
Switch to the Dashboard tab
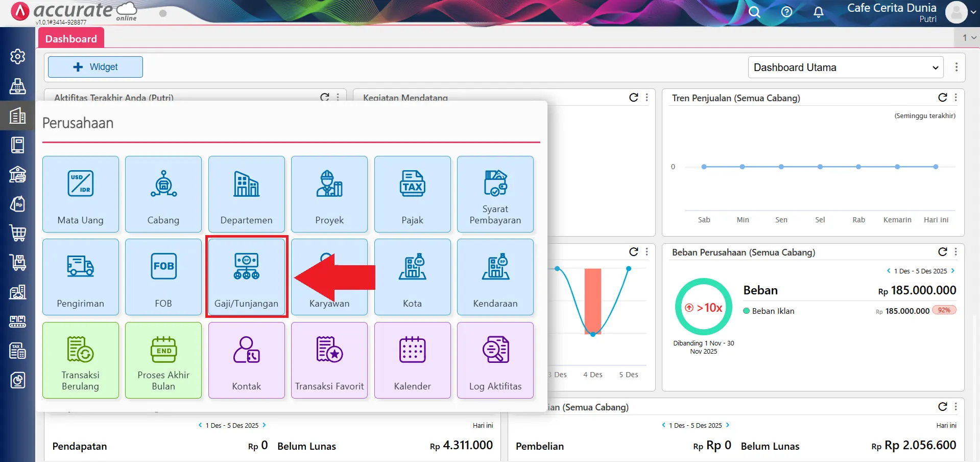click(x=71, y=39)
